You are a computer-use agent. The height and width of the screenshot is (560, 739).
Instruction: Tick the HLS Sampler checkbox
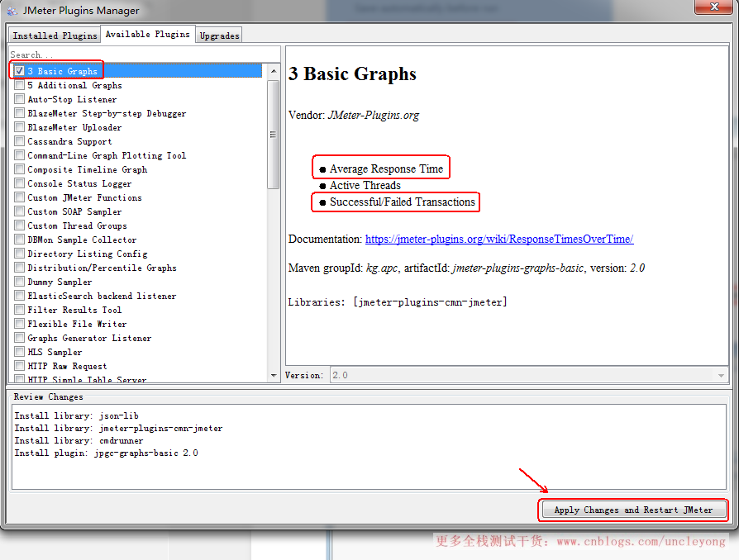(x=19, y=352)
